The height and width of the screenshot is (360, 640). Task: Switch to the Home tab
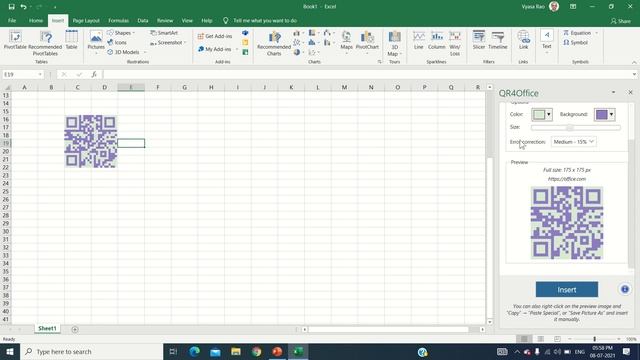click(x=36, y=20)
